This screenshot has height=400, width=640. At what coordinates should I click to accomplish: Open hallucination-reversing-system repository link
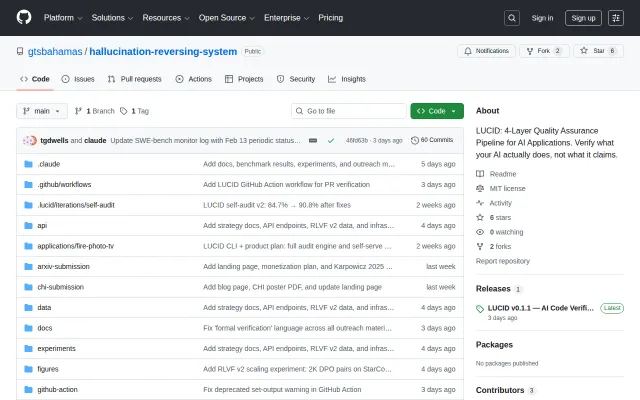click(163, 51)
